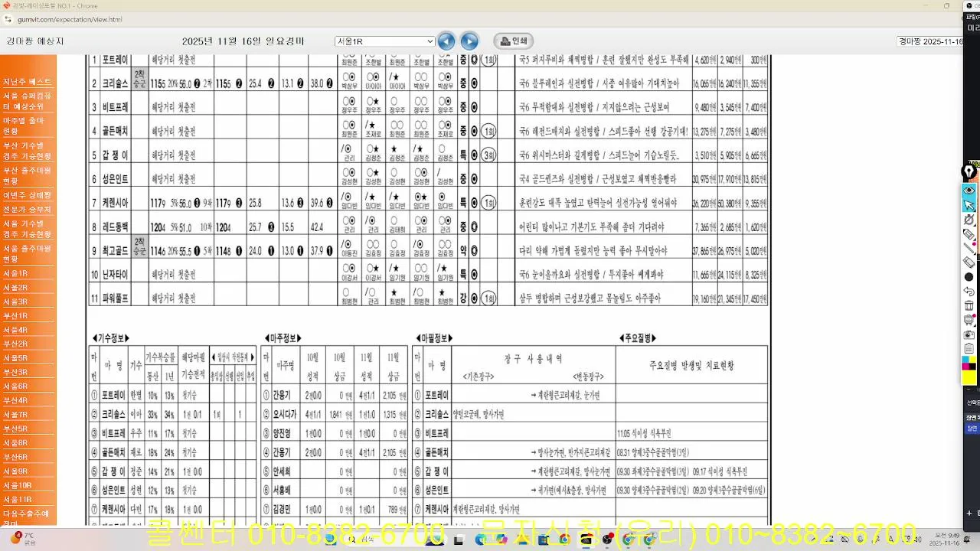This screenshot has height=551, width=980.
Task: Select 서울6R in the sidebar
Action: click(15, 386)
